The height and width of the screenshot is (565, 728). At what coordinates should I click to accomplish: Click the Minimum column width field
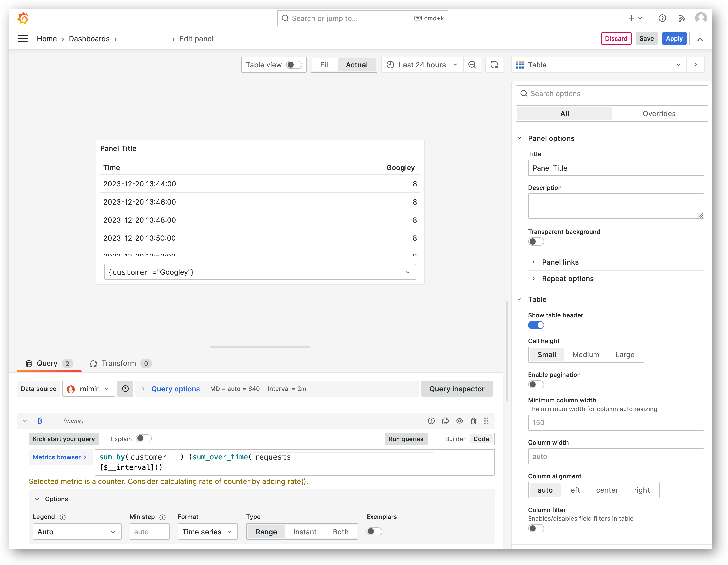(x=615, y=423)
